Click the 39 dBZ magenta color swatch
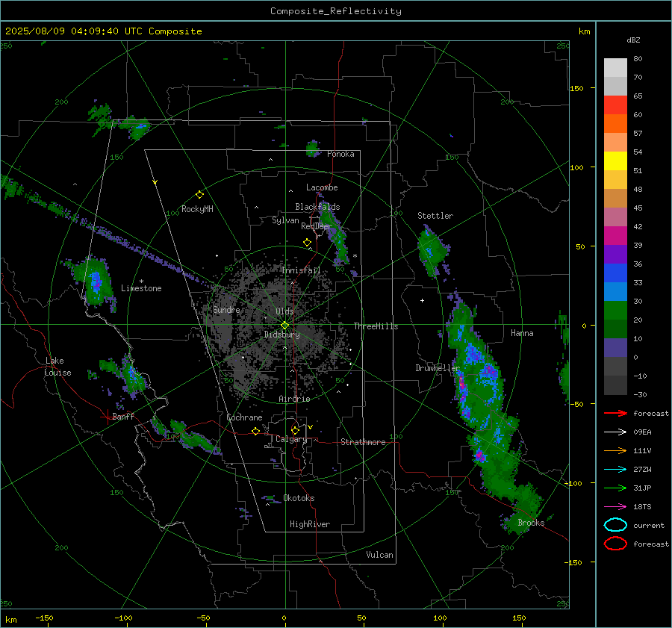 pyautogui.click(x=615, y=235)
